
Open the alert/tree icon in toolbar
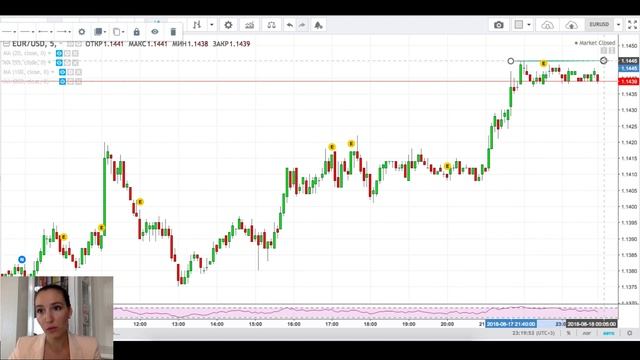point(318,25)
